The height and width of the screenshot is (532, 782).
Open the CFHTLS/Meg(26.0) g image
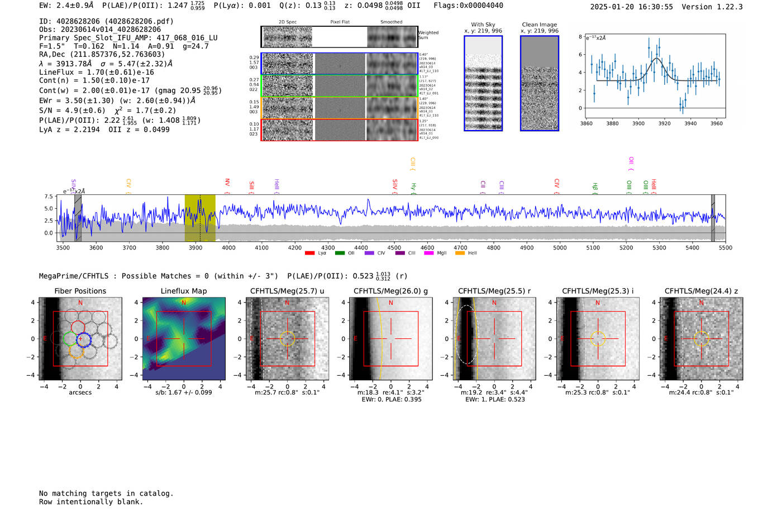point(391,339)
